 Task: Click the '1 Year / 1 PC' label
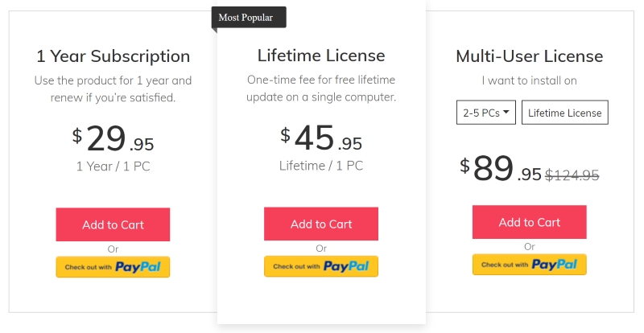coord(113,166)
